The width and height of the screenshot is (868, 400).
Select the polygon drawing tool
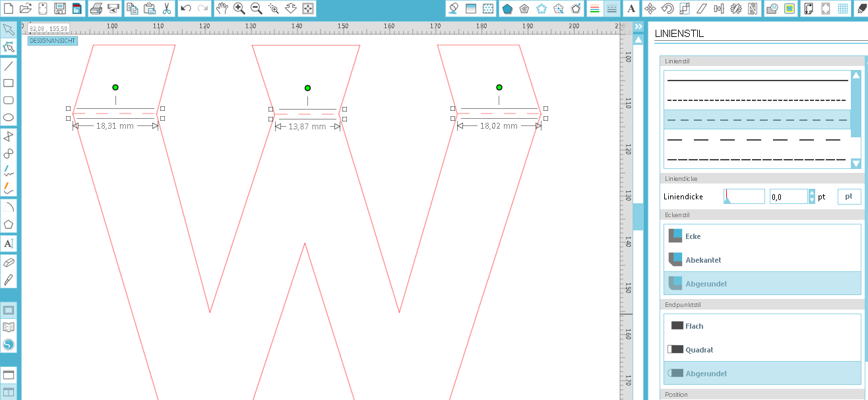(x=9, y=224)
